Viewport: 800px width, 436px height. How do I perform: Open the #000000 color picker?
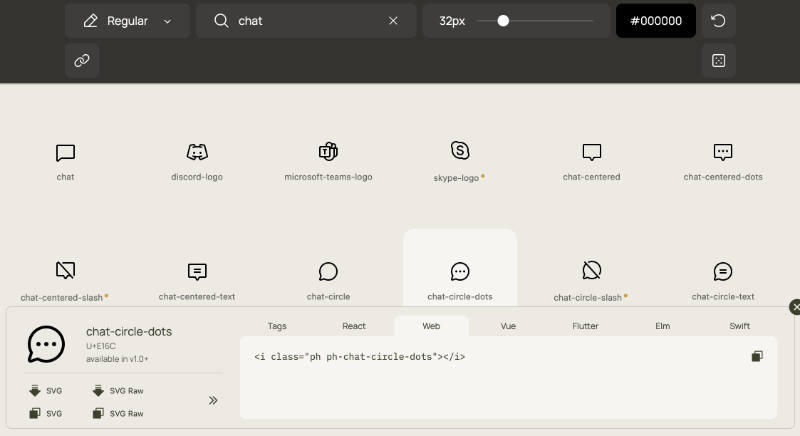[656, 21]
